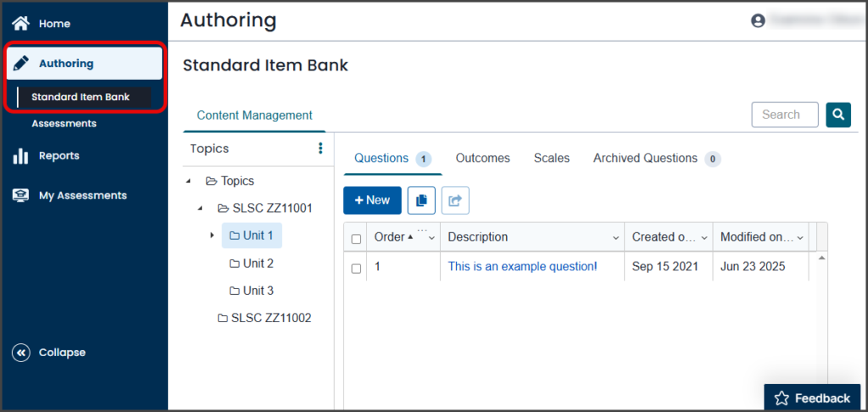The image size is (868, 412).
Task: Sort by the Order column header
Action: coord(390,237)
